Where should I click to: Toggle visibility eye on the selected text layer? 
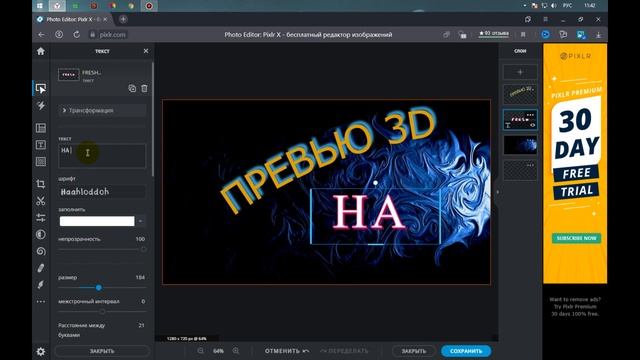point(532,125)
